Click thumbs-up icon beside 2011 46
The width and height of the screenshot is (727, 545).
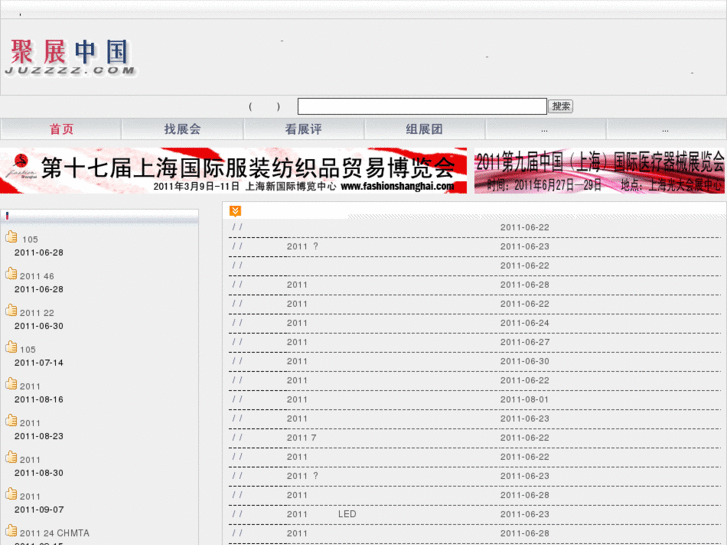point(12,274)
